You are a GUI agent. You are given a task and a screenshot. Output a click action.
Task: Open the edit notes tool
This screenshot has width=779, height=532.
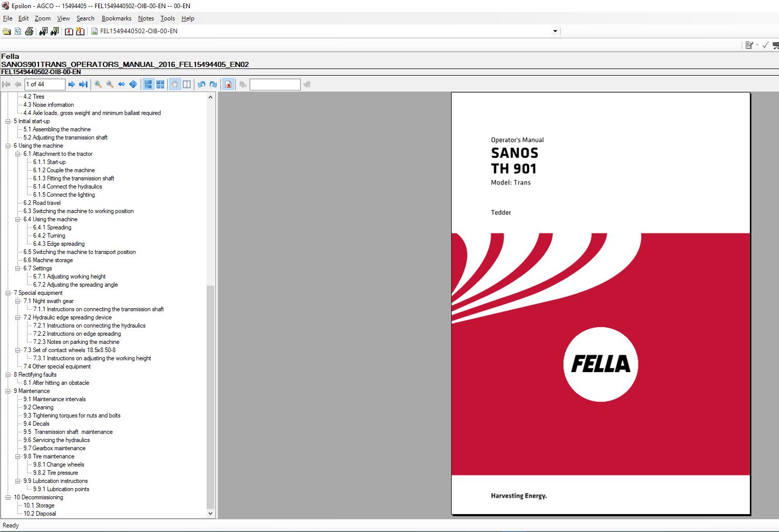pyautogui.click(x=748, y=45)
